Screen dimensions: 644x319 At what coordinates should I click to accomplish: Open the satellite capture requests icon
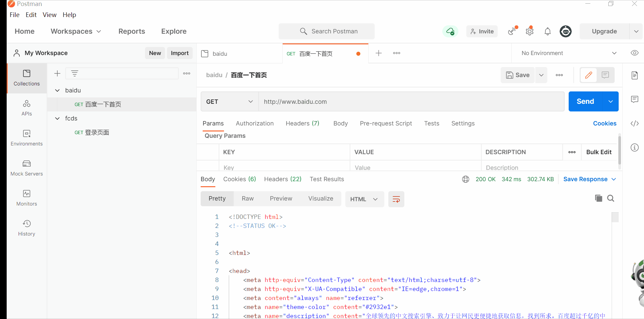coord(512,31)
